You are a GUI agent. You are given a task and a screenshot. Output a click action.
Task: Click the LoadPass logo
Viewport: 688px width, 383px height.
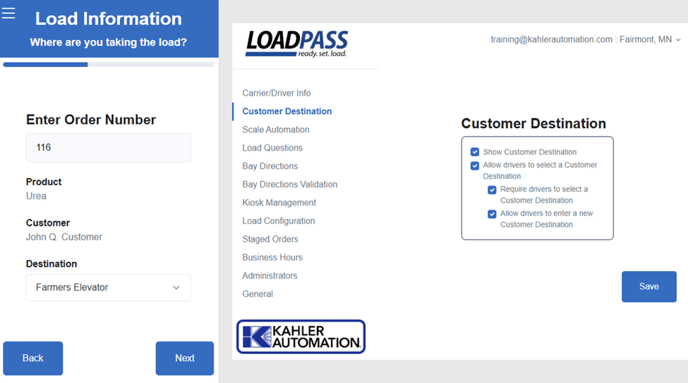point(297,43)
